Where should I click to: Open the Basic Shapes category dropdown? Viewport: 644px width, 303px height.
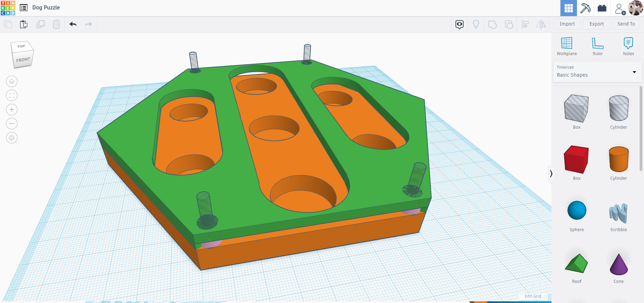[x=597, y=72]
